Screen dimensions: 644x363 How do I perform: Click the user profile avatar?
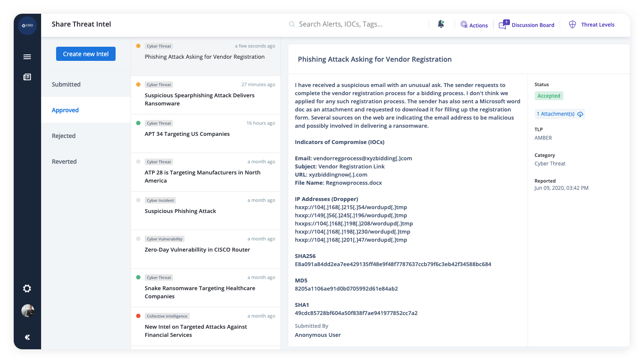(x=28, y=311)
